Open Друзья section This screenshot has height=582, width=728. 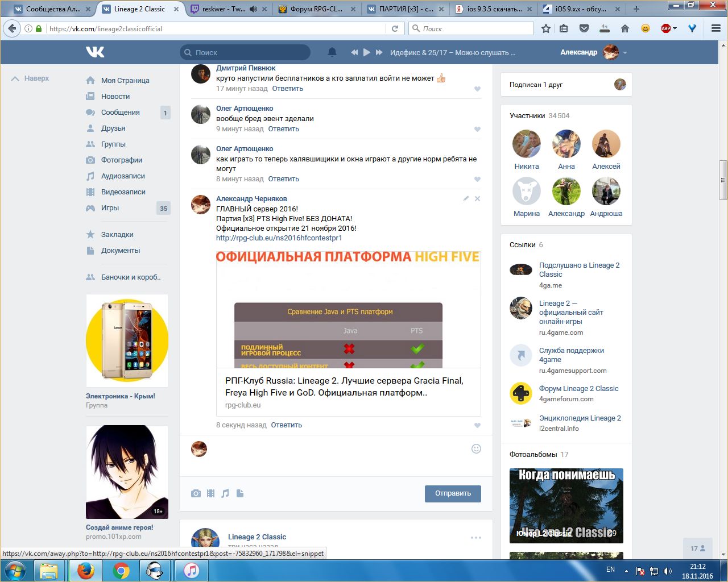(113, 128)
